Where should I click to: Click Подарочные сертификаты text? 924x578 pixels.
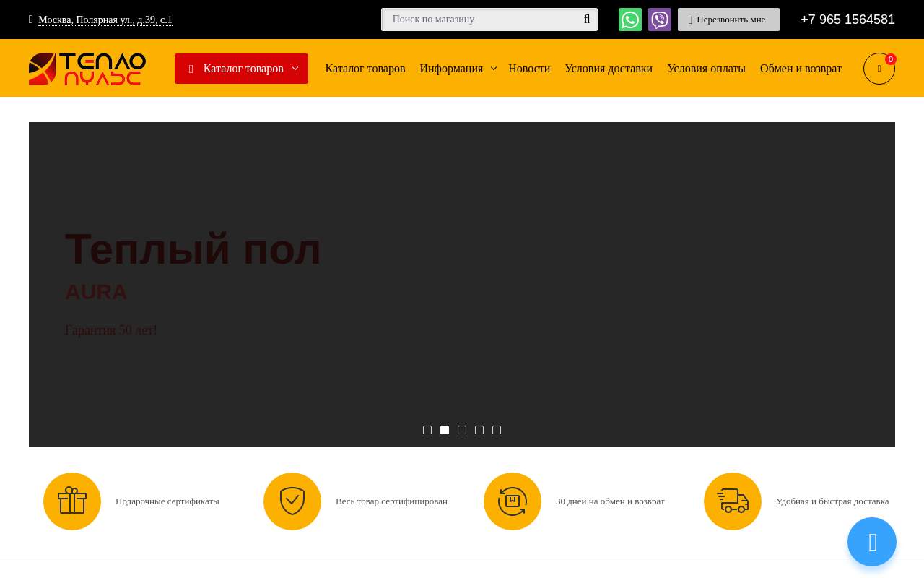(167, 501)
